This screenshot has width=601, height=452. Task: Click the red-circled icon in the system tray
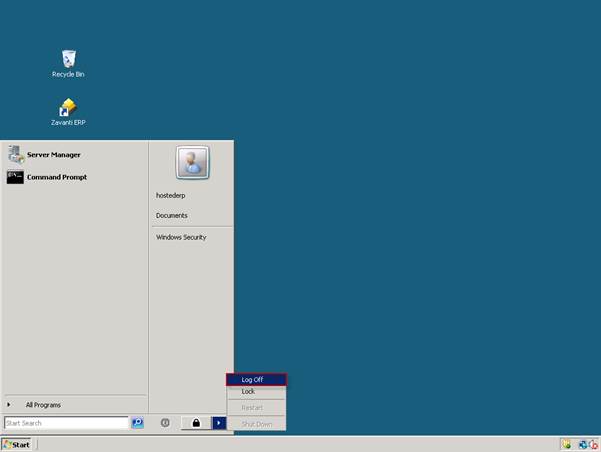[593, 444]
